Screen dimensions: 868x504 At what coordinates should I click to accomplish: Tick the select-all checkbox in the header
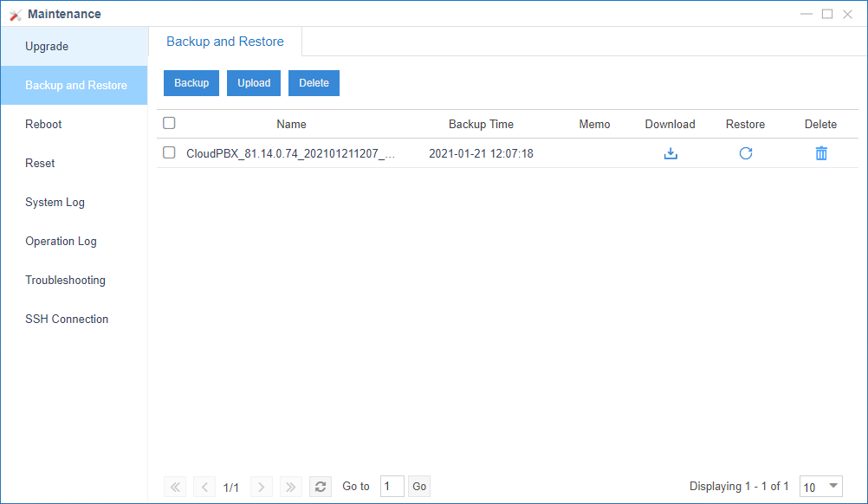[169, 124]
